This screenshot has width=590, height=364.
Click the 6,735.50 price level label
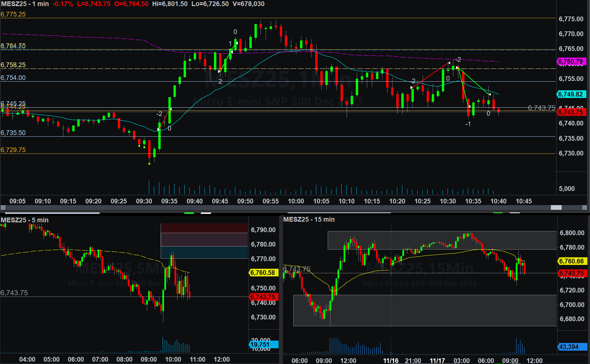point(13,133)
